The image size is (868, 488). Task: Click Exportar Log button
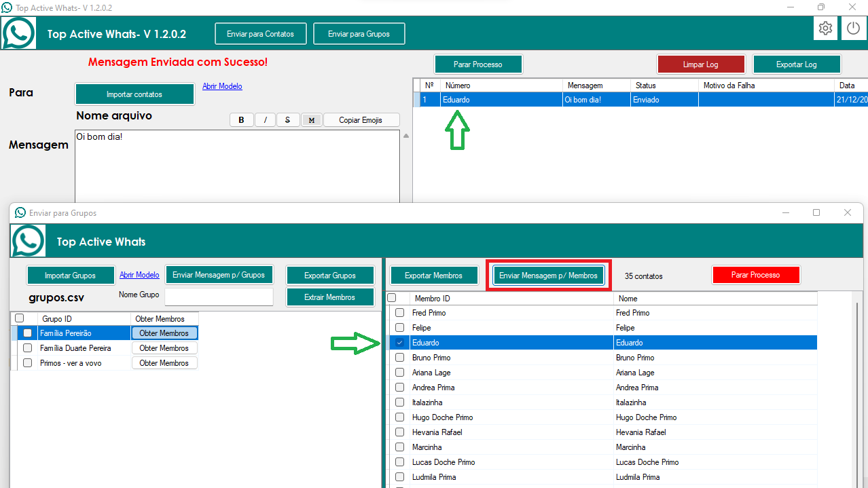(x=797, y=64)
